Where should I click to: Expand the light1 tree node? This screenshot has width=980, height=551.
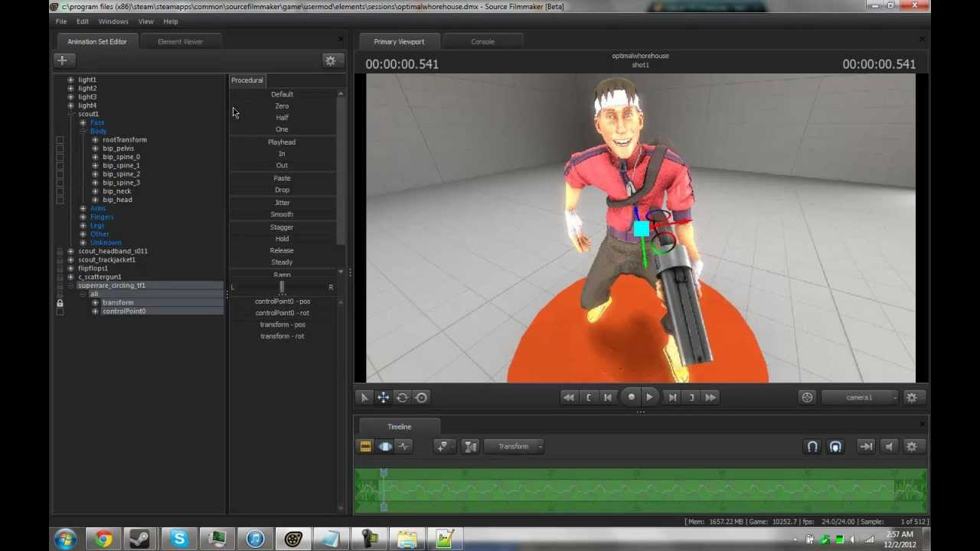click(x=70, y=80)
